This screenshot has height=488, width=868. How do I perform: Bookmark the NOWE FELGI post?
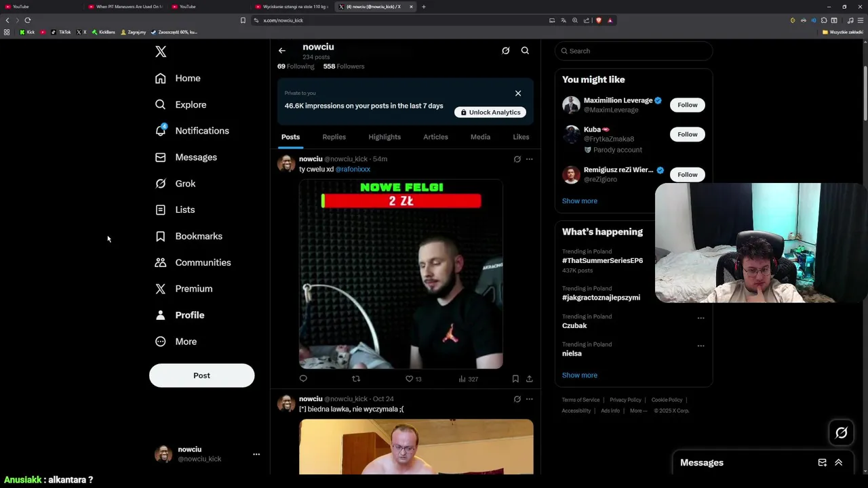click(x=515, y=379)
